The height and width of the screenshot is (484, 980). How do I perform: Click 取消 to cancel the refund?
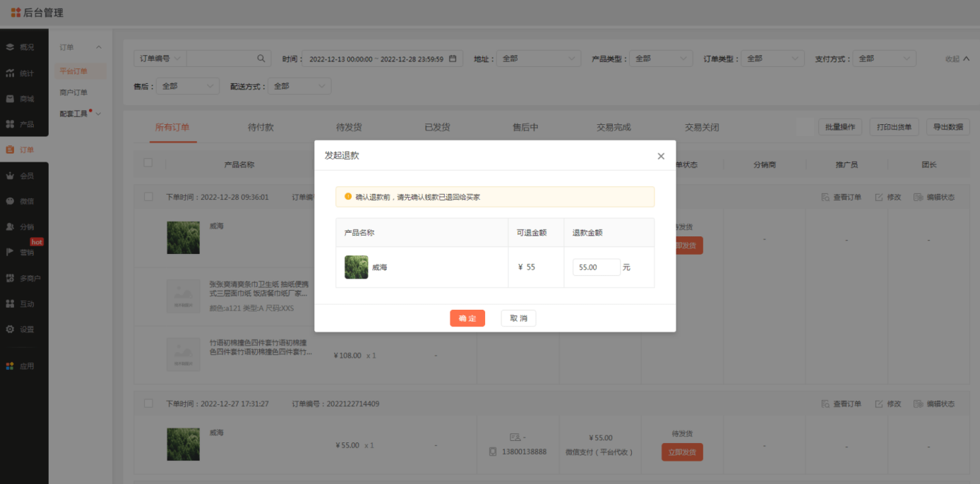click(518, 318)
